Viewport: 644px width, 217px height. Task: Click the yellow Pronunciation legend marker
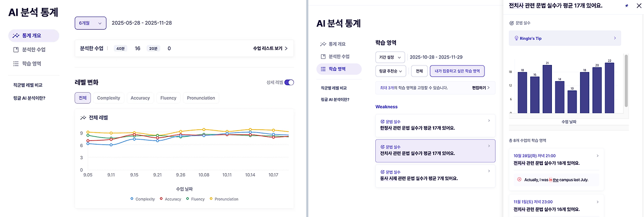[x=211, y=199]
